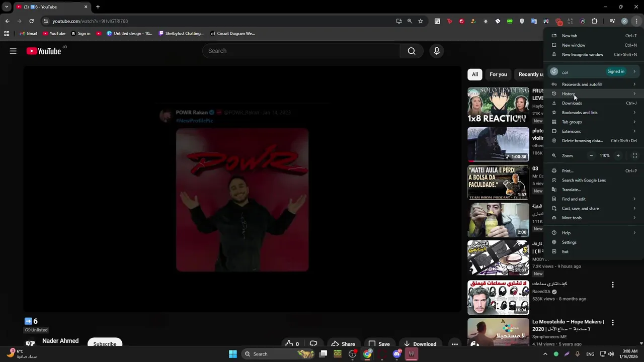The width and height of the screenshot is (644, 362).
Task: Open the 1x8 REACTION video thumbnail
Action: (x=498, y=105)
